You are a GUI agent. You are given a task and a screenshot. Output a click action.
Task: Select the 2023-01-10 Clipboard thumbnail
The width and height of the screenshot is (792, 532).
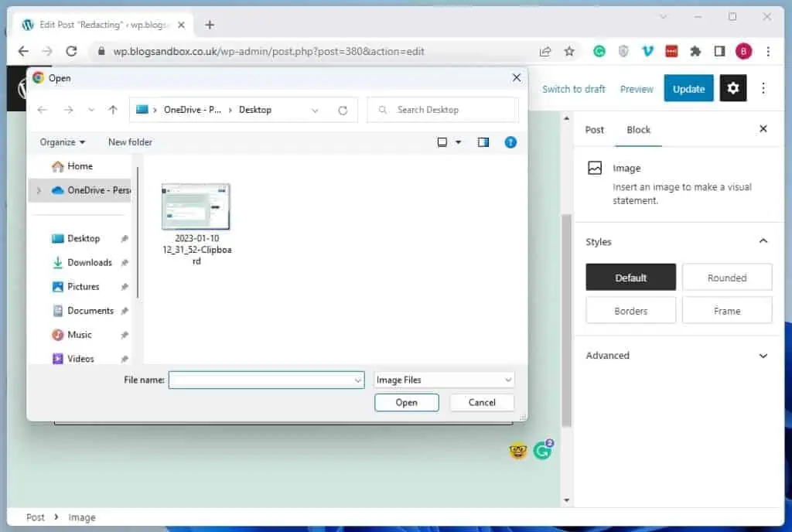pos(196,207)
